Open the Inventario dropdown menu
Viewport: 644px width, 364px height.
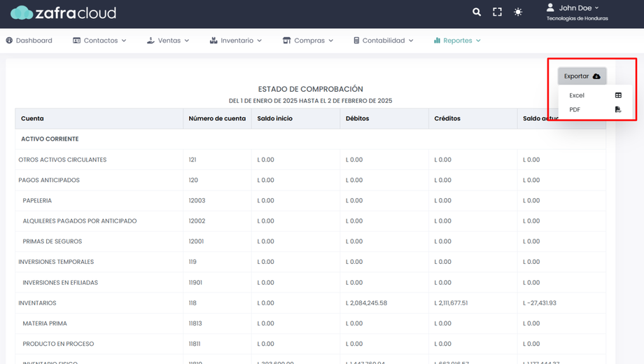pos(236,41)
